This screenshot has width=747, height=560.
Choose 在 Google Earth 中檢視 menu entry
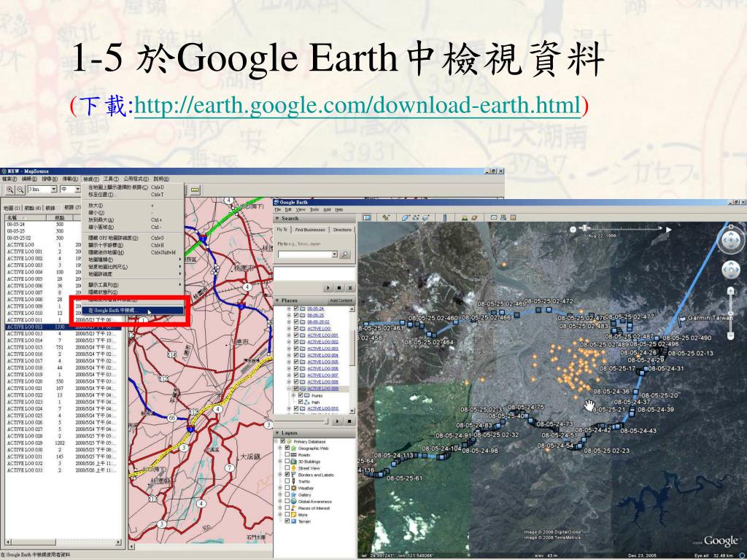tap(133, 311)
